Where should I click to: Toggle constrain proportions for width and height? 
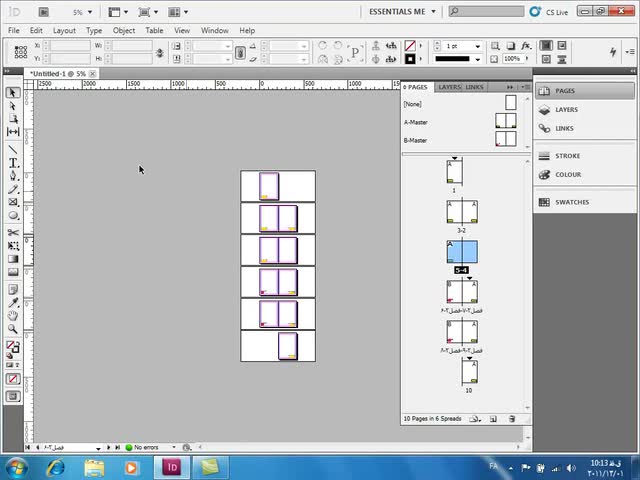coord(160,53)
